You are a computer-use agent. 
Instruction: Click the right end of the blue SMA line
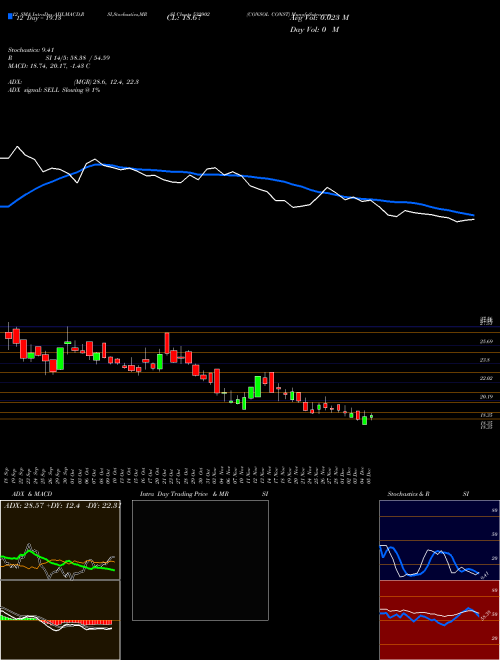pyautogui.click(x=473, y=215)
